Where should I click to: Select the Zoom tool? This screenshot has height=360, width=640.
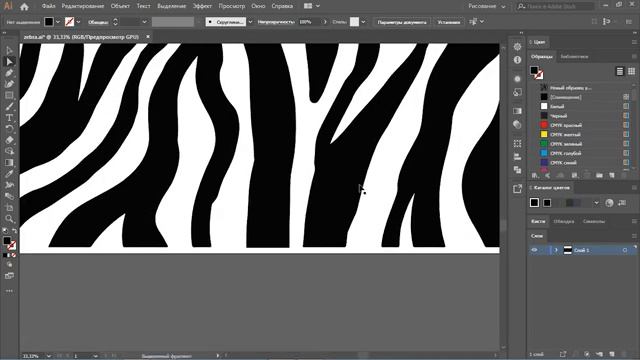[9, 219]
